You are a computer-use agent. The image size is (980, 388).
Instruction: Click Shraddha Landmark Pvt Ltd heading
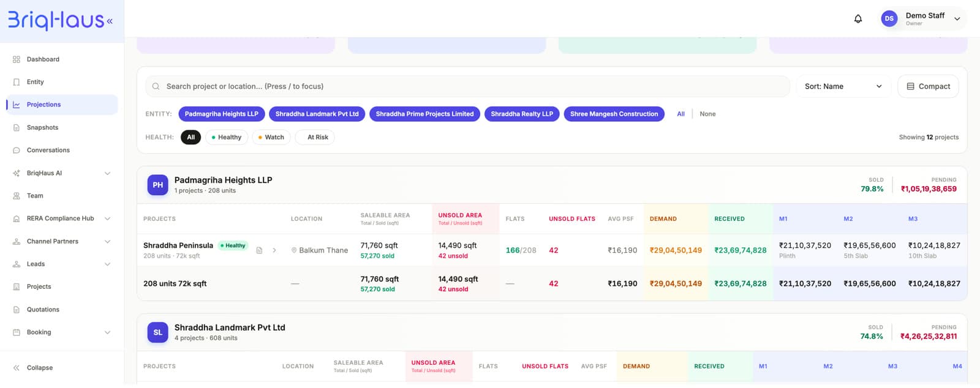coord(230,327)
